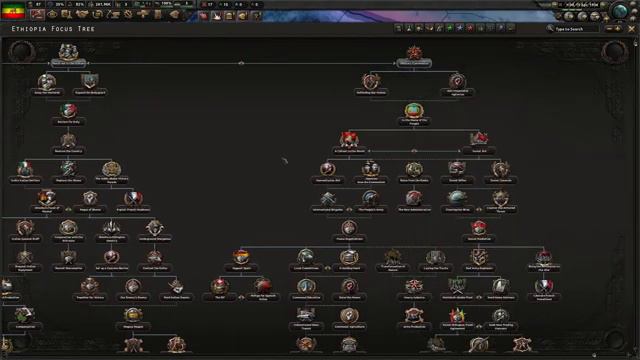Select the Defending Our Victory focus

pyautogui.click(x=370, y=85)
